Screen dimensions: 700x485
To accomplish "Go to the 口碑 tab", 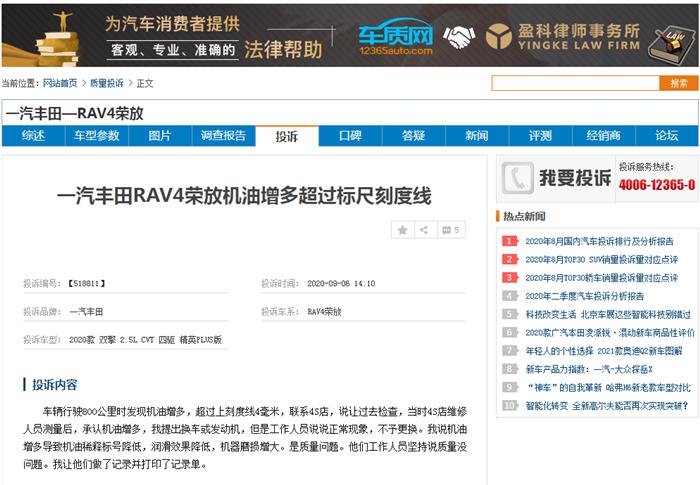I will click(x=350, y=136).
